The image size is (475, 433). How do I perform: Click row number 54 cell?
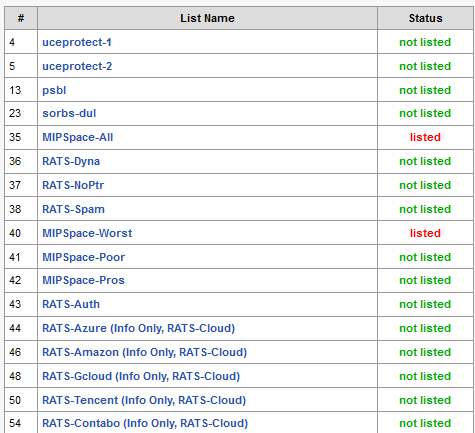pos(21,423)
